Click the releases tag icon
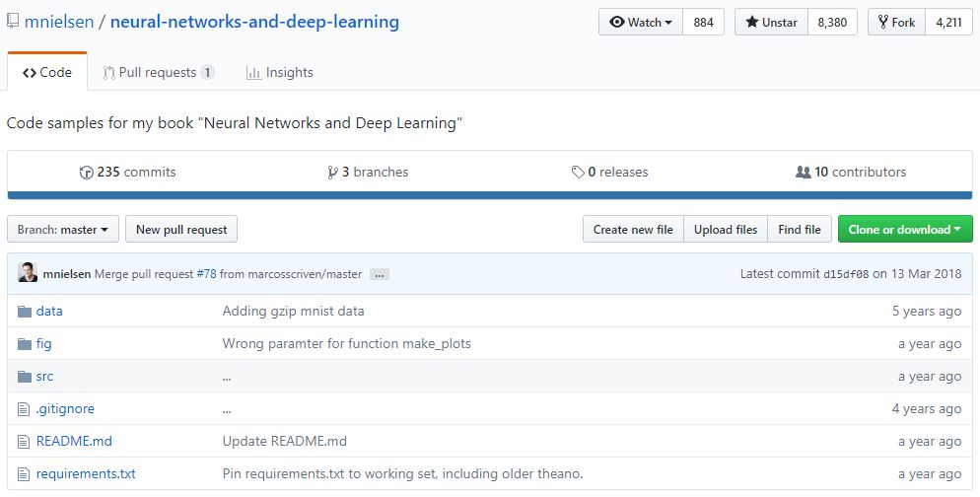Viewport: 980px width, 497px height. point(578,172)
